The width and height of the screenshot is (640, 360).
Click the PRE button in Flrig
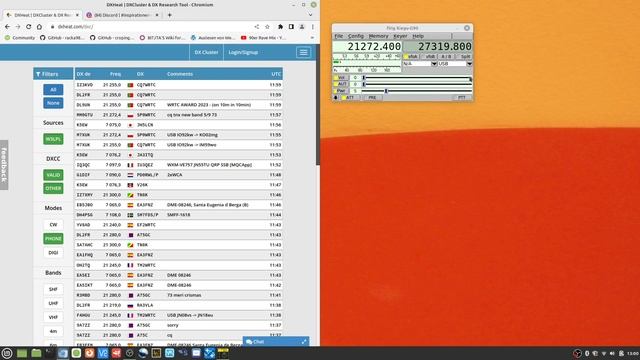(x=372, y=98)
